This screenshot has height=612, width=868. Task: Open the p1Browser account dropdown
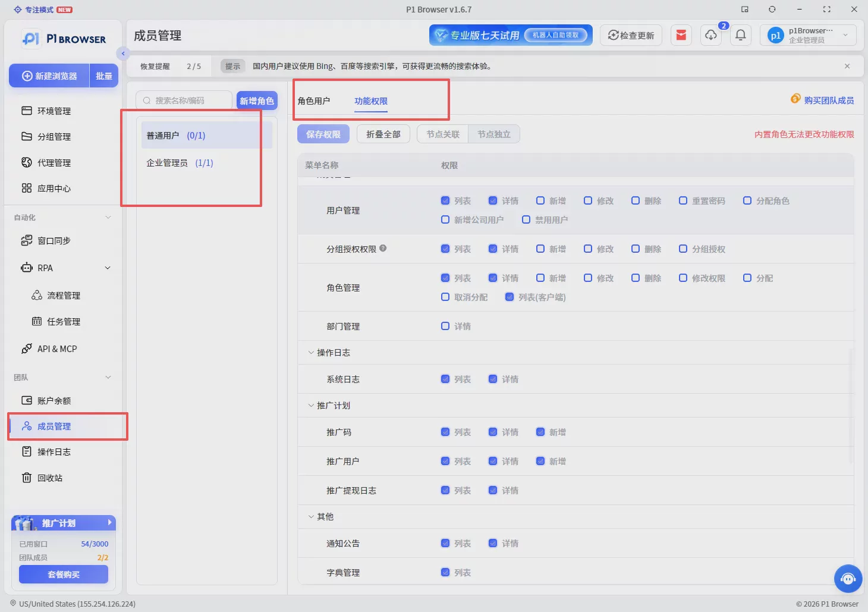pos(808,35)
